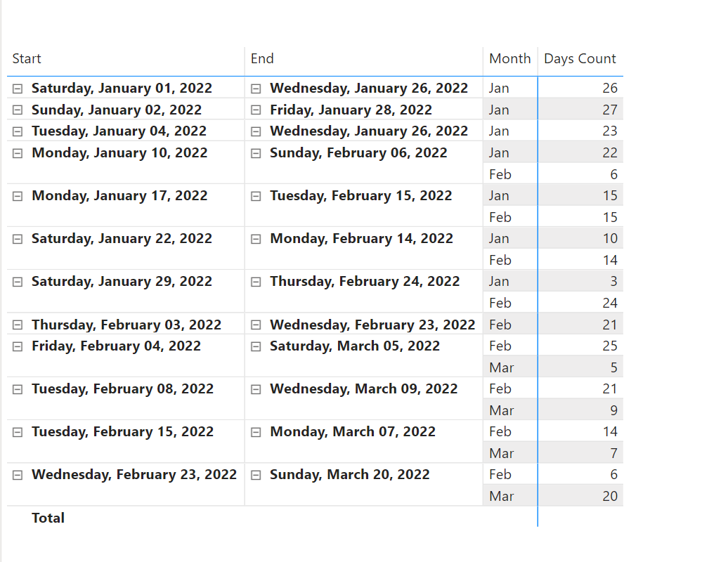This screenshot has width=728, height=562.
Task: Collapse the Tuesday, February 15, 2022 end row
Action: (x=256, y=196)
